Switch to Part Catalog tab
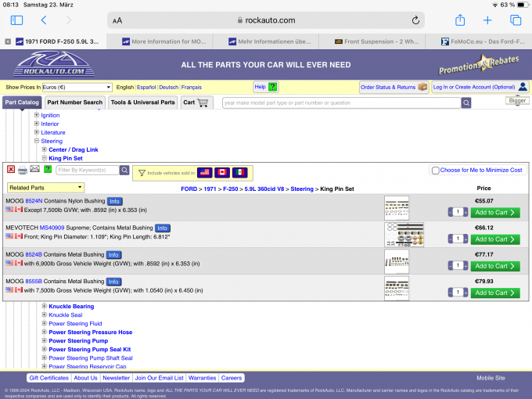 pos(22,102)
